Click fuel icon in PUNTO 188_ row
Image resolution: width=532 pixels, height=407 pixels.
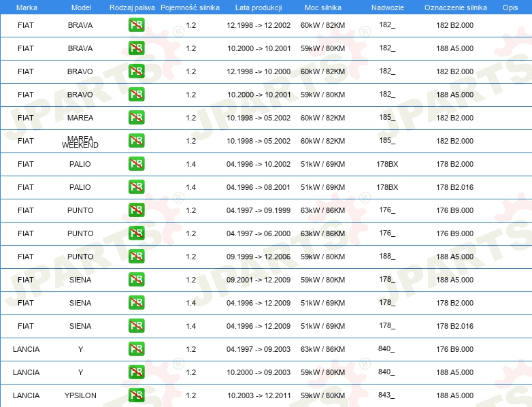point(136,257)
